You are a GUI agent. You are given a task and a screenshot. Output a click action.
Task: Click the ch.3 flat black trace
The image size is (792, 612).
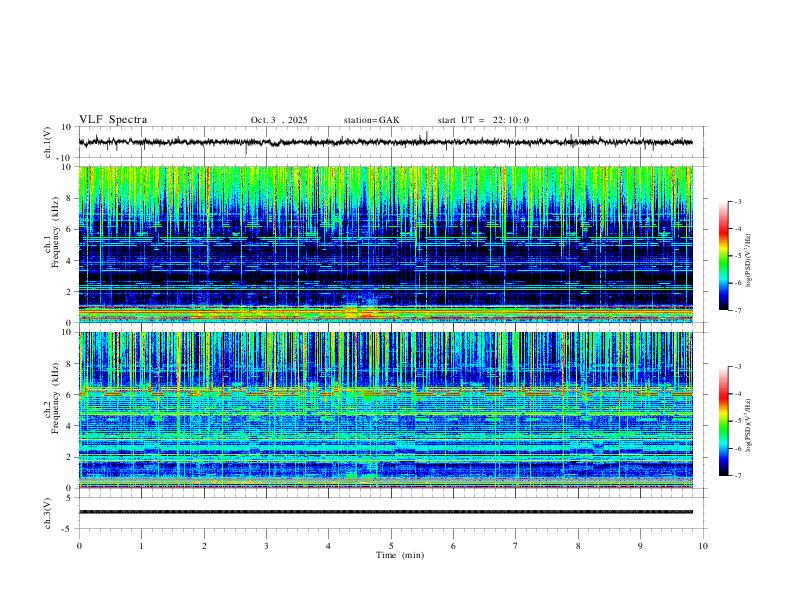385,512
